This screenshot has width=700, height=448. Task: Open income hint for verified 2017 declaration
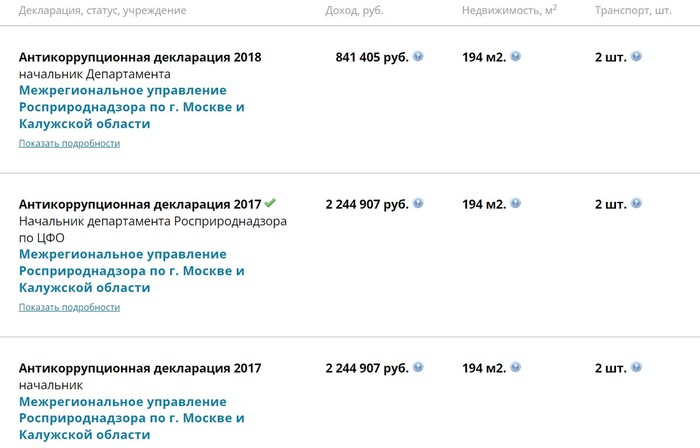click(418, 203)
